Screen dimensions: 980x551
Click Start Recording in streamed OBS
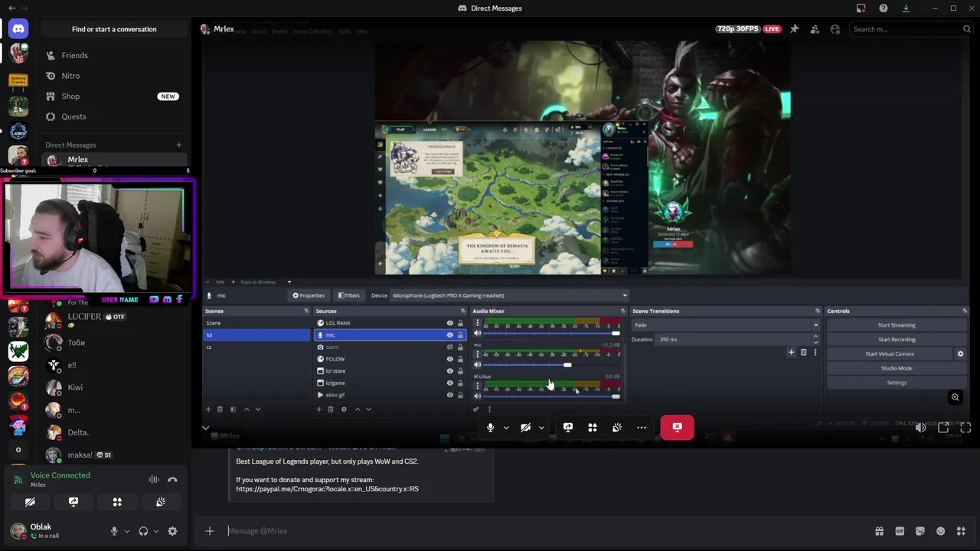[x=897, y=340]
